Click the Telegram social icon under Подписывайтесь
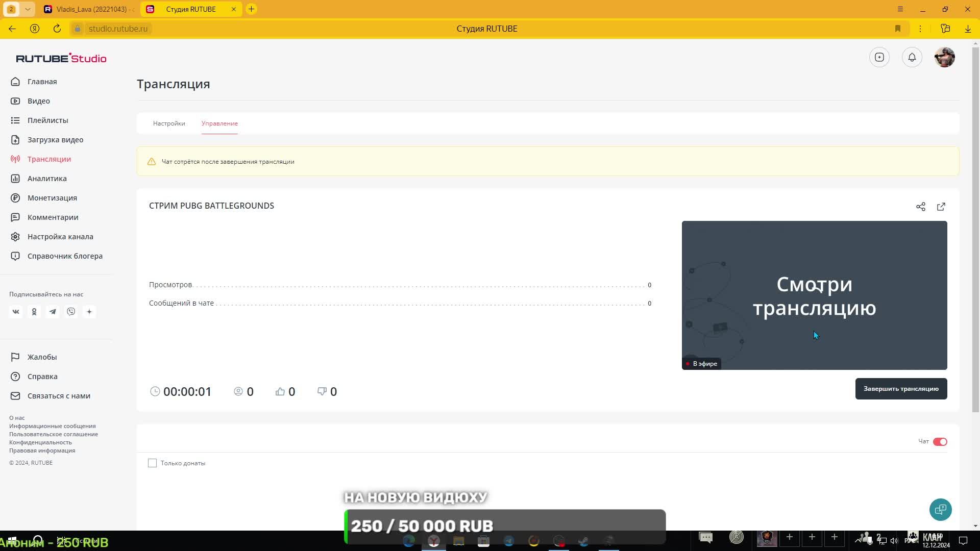980x551 pixels. click(53, 312)
